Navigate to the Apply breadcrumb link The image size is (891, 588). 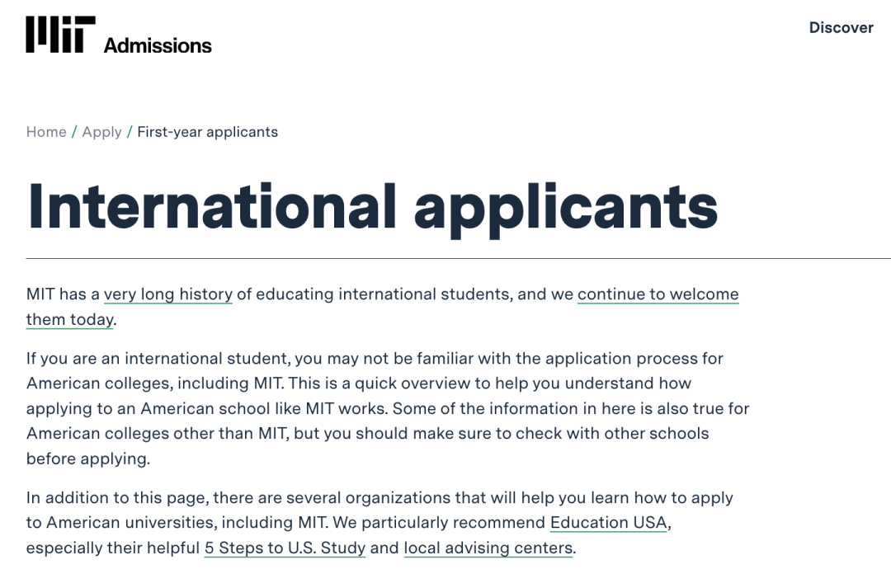coord(101,132)
